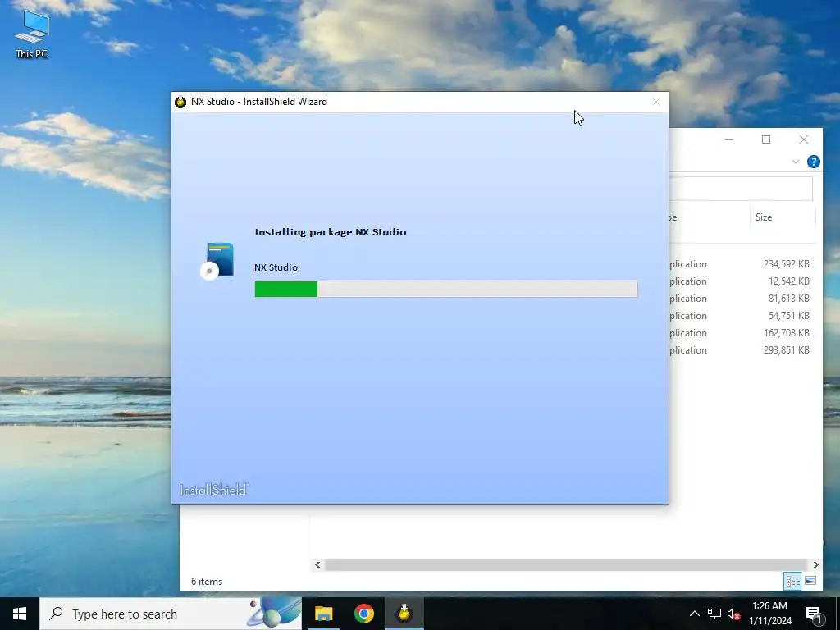Click the muted volume tray icon
The image size is (840, 630).
pos(733,614)
